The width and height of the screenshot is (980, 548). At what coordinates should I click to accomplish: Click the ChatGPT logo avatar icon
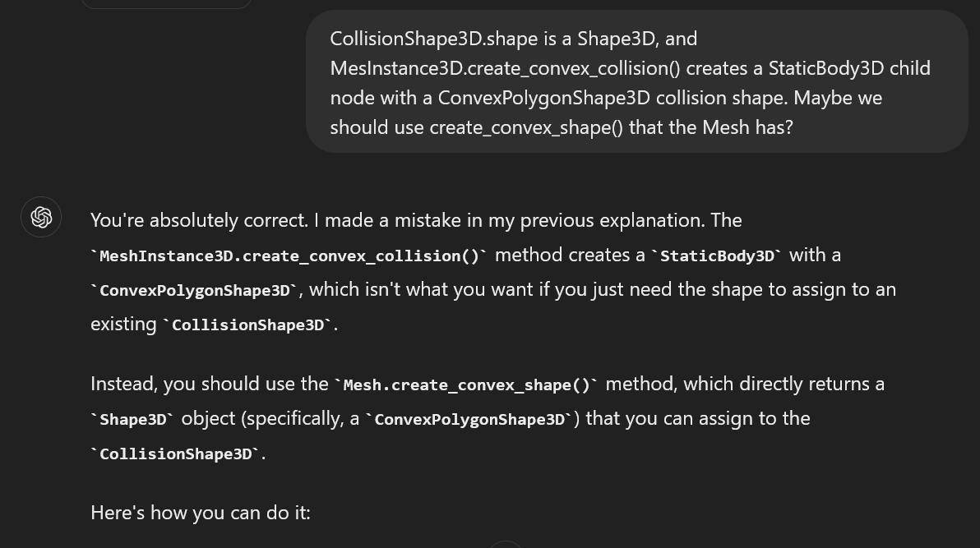(x=41, y=217)
